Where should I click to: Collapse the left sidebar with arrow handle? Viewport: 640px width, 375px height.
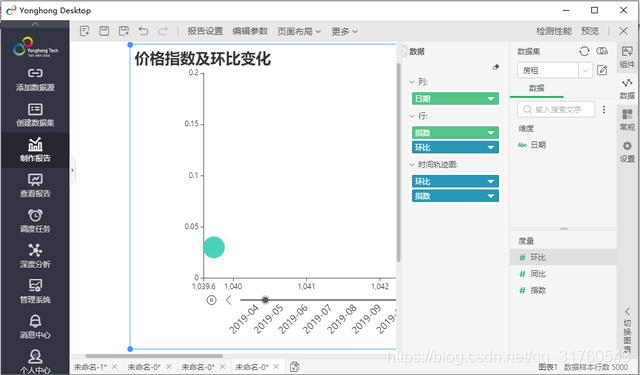click(72, 170)
